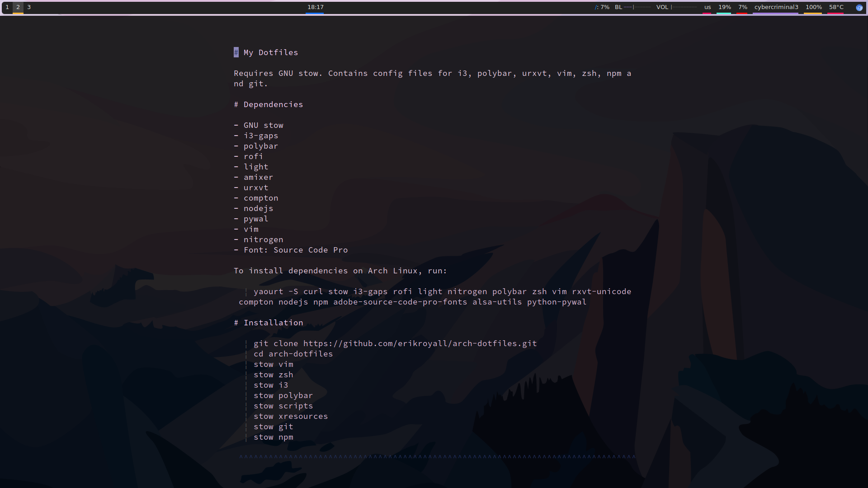Place cursor on the Installation heading

273,323
